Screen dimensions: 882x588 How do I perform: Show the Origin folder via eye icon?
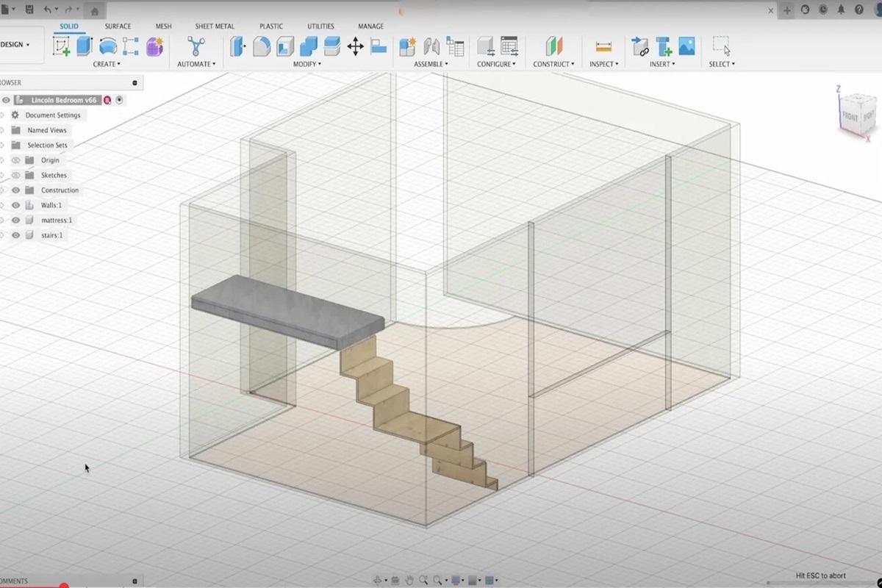click(x=15, y=160)
